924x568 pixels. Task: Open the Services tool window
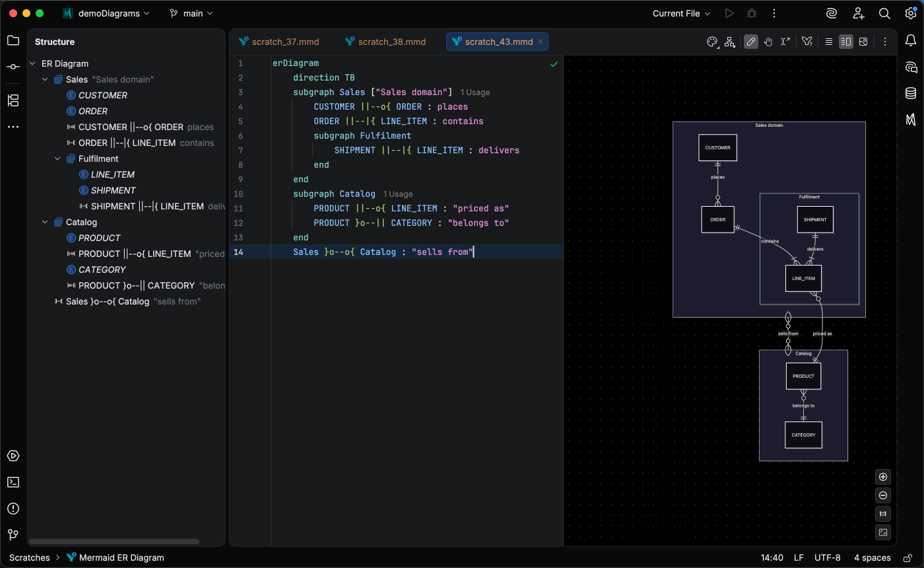point(13,456)
